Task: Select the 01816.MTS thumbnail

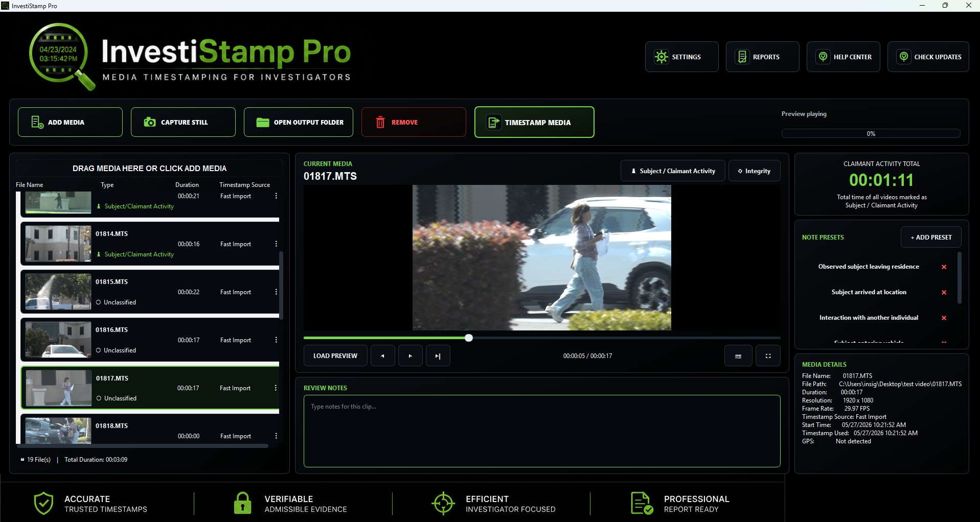Action: pos(58,340)
